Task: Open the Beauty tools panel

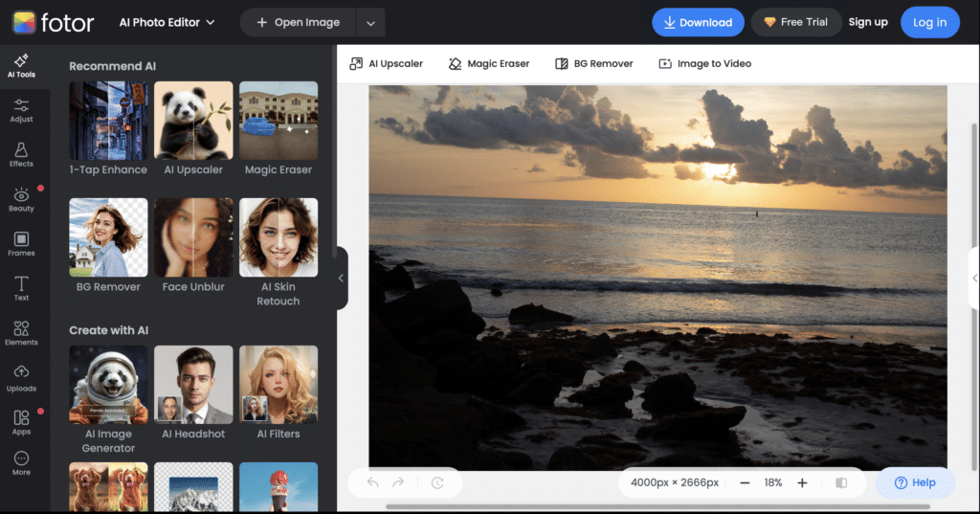Action: coord(21,200)
